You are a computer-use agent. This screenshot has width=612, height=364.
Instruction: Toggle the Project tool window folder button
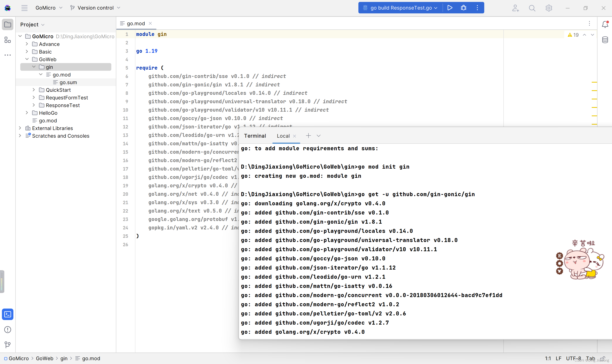[8, 24]
